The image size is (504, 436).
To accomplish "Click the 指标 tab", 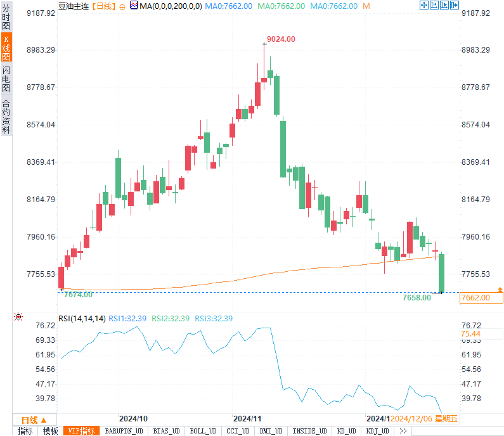I will [25, 431].
